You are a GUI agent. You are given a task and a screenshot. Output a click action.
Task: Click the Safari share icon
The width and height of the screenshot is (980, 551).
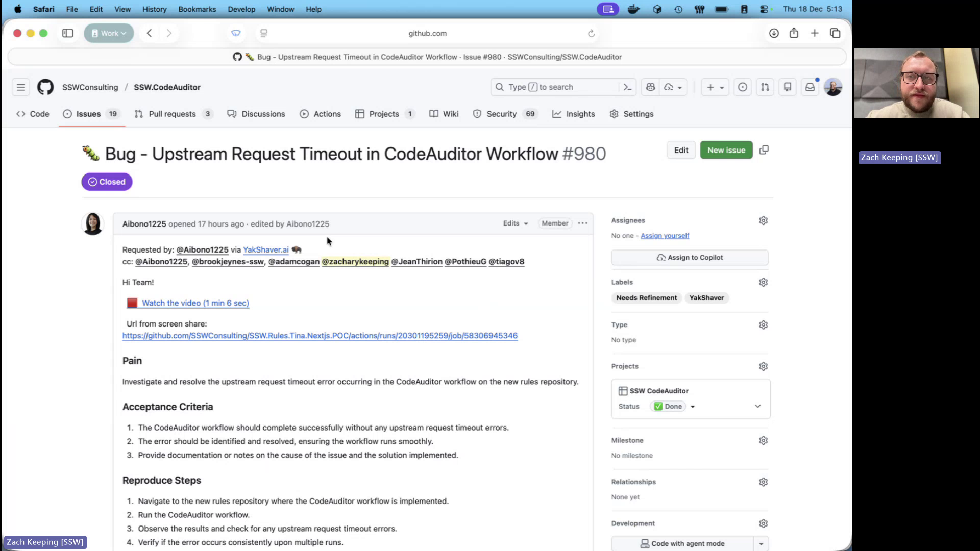coord(794,33)
